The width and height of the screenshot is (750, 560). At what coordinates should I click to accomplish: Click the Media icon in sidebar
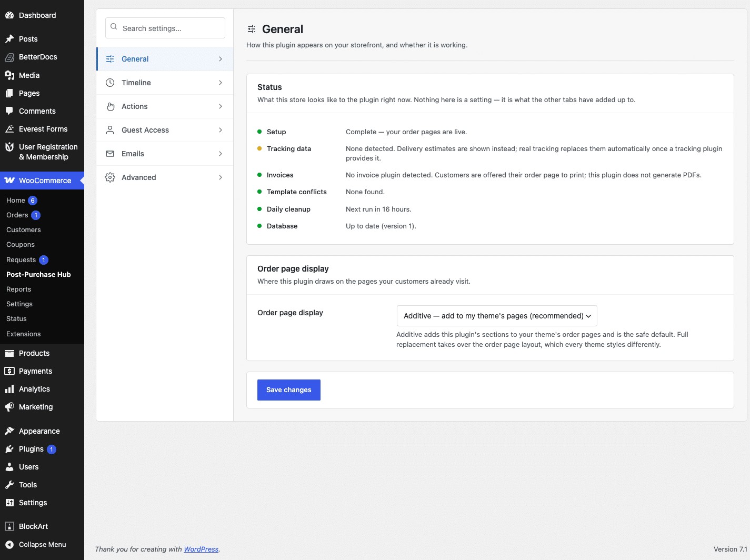coord(9,75)
